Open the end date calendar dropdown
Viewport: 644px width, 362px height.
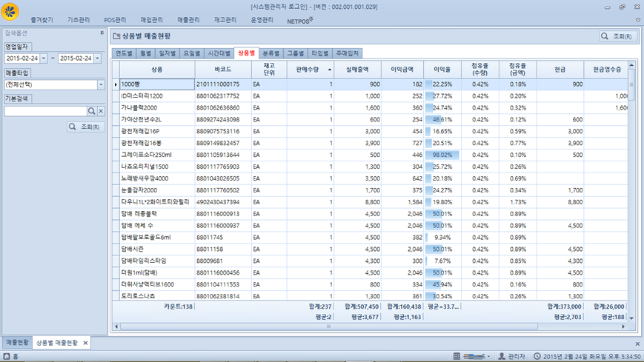click(x=97, y=58)
